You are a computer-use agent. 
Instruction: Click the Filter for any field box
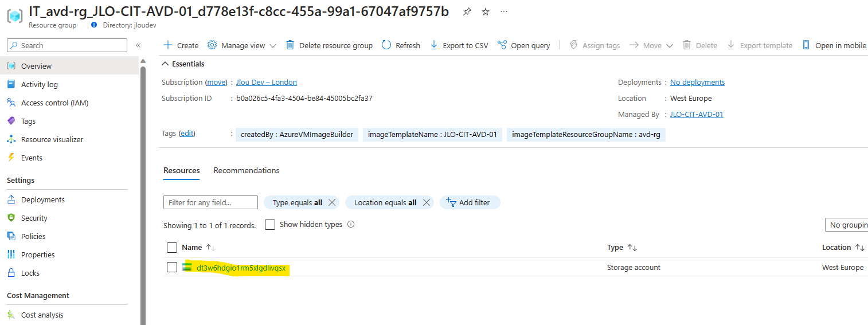[210, 202]
